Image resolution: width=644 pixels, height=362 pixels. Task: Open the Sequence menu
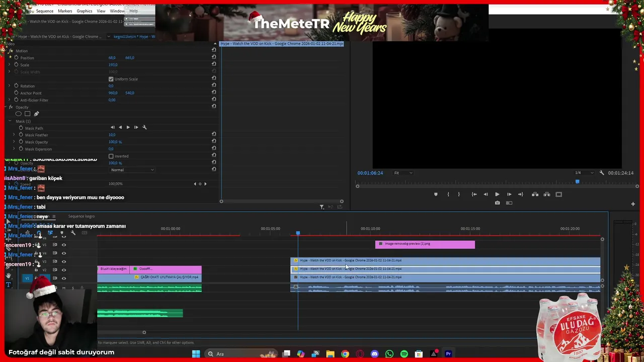45,11
